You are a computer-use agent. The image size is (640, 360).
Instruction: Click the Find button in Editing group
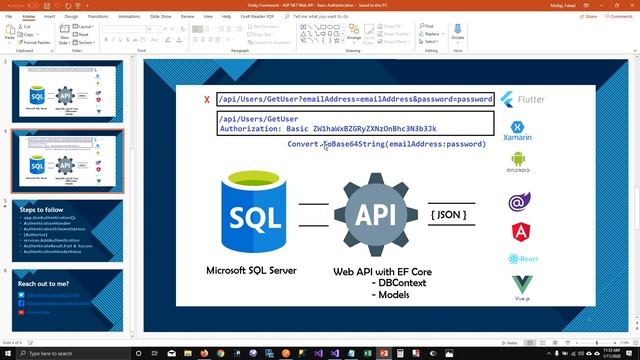click(427, 26)
